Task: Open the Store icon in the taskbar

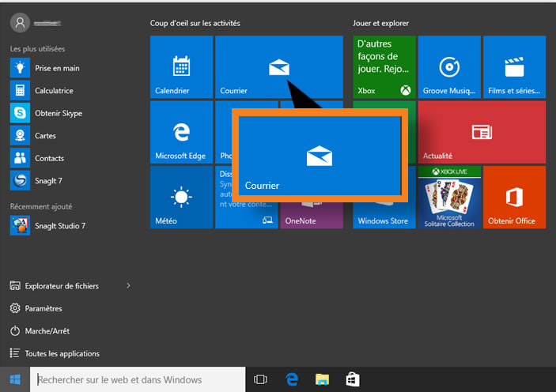Action: coord(353,379)
